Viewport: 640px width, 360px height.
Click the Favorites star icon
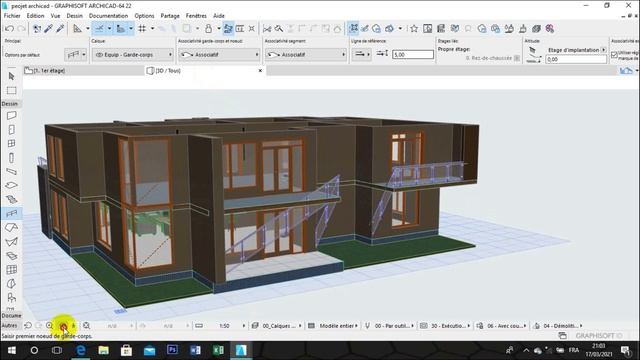(x=414, y=29)
